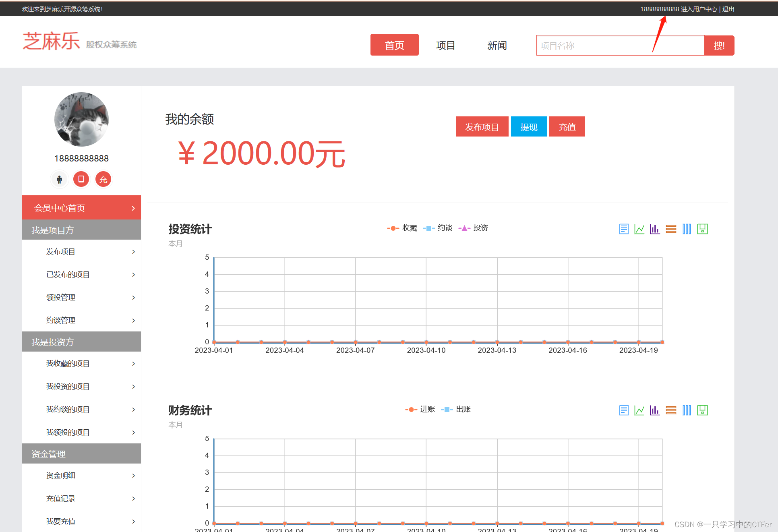
Task: Click the red phone icon under avatar
Action: (81, 179)
